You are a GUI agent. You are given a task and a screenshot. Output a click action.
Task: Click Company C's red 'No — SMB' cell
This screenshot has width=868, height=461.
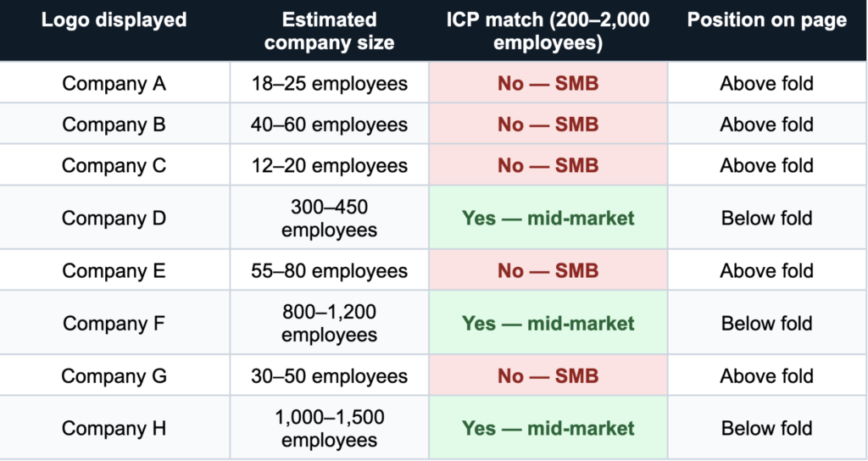pos(548,165)
